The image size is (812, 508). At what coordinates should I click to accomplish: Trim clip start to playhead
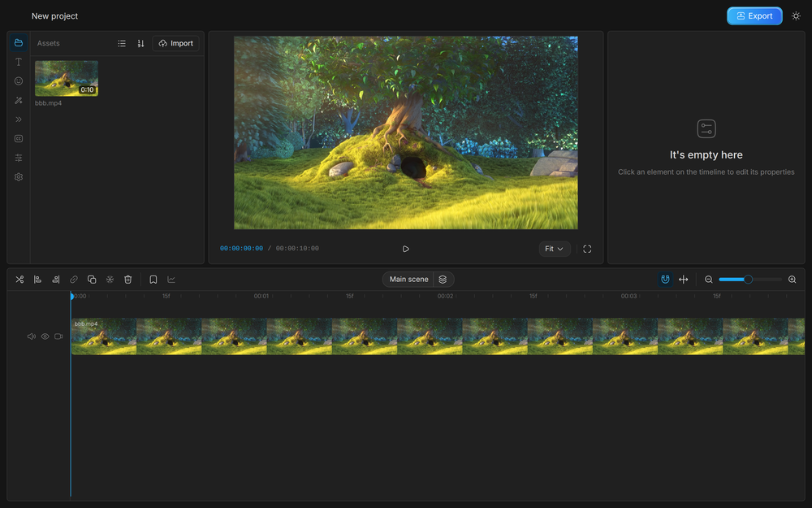[x=38, y=280]
